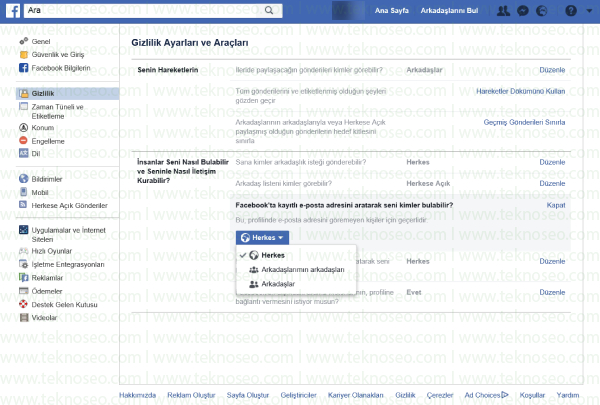Click Düzenle for friend request setting
The image size is (600, 405).
click(x=552, y=162)
